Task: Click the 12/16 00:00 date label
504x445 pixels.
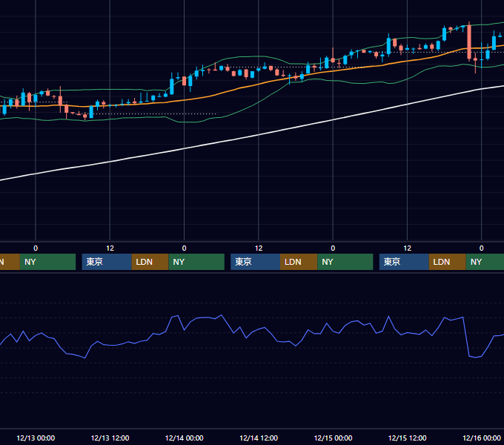Action: coord(482,438)
